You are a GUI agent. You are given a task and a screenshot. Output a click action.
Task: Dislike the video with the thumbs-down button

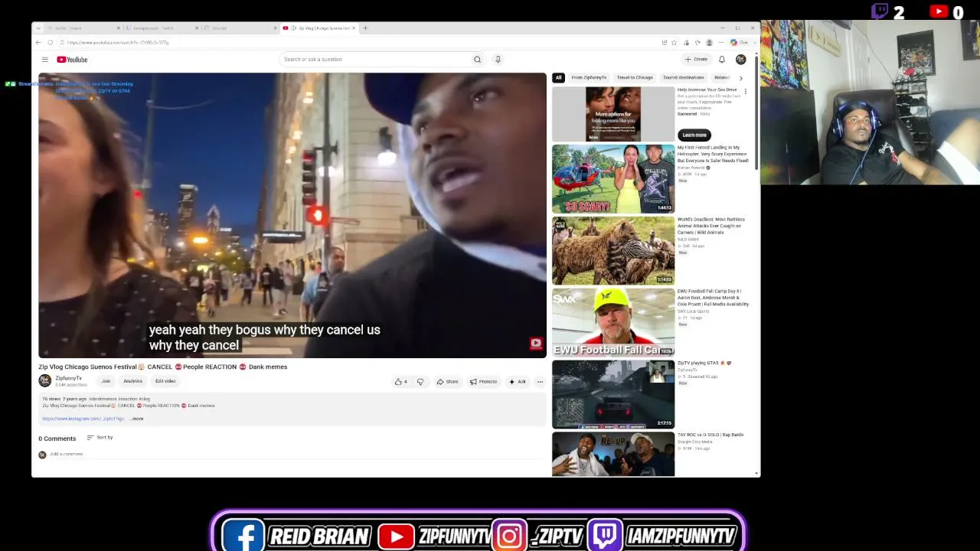(420, 382)
